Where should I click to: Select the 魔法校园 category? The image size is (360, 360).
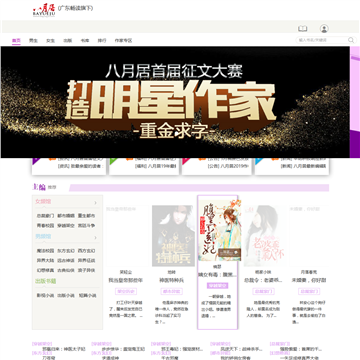(45, 251)
